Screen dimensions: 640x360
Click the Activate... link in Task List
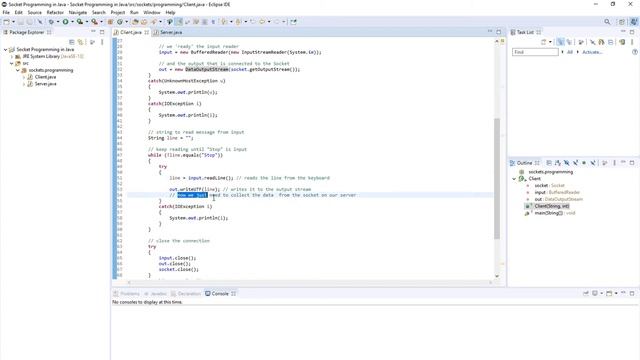592,52
